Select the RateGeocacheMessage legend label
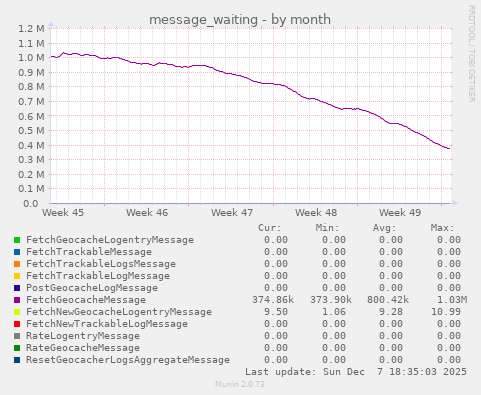This screenshot has height=395, width=481. click(83, 348)
